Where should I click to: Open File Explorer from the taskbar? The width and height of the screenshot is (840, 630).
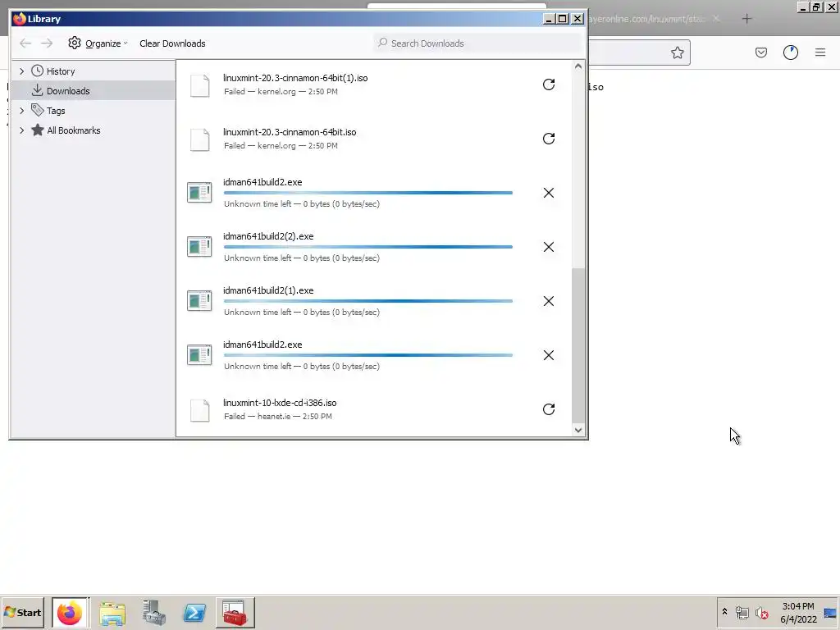(x=112, y=613)
